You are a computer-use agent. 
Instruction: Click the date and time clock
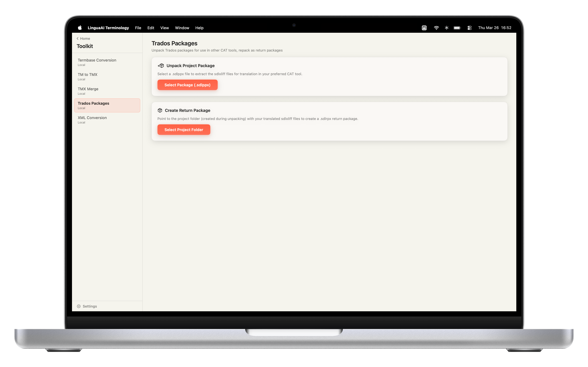pyautogui.click(x=495, y=28)
